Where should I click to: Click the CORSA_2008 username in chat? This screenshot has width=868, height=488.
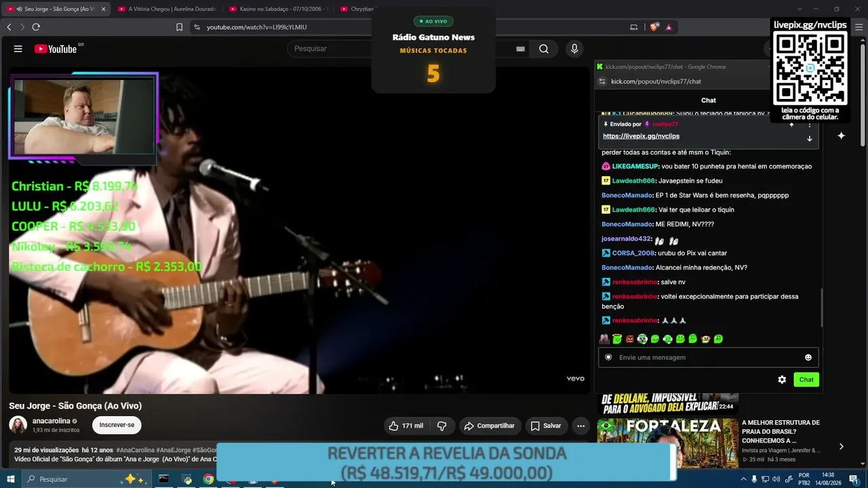[x=633, y=253]
